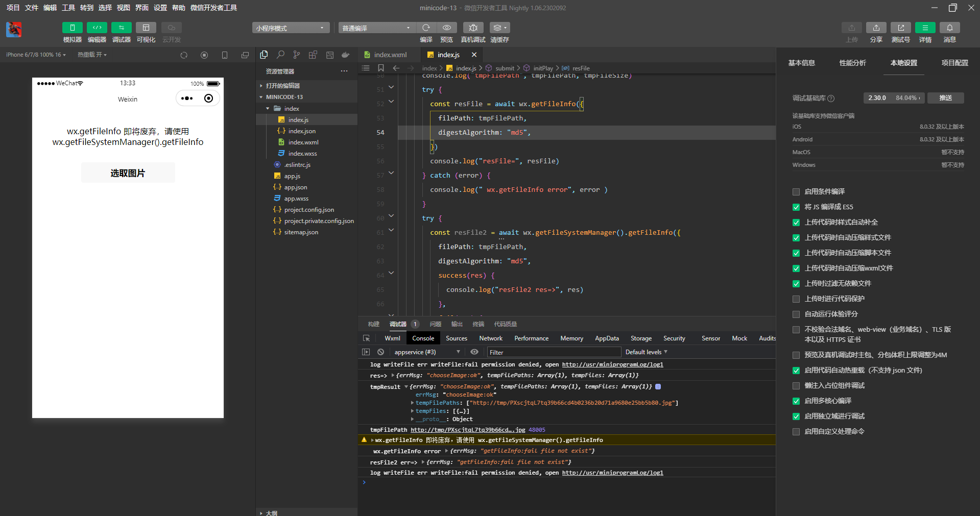
Task: Click the 推送 button
Action: tap(945, 98)
